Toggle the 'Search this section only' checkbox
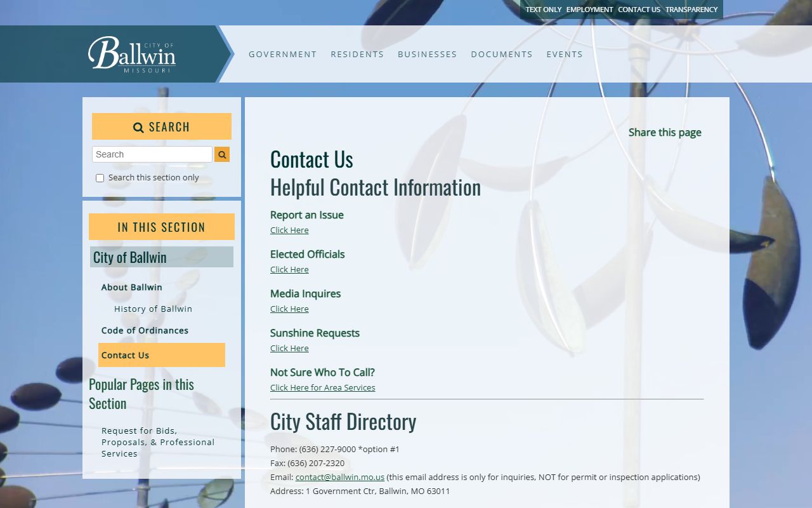This screenshot has height=508, width=812. pos(100,178)
